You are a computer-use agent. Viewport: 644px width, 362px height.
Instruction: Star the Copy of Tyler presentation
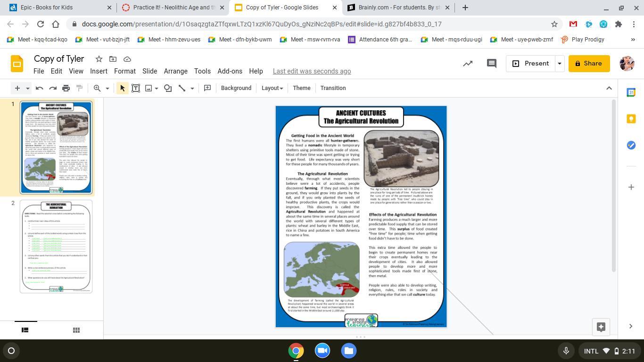pyautogui.click(x=99, y=59)
